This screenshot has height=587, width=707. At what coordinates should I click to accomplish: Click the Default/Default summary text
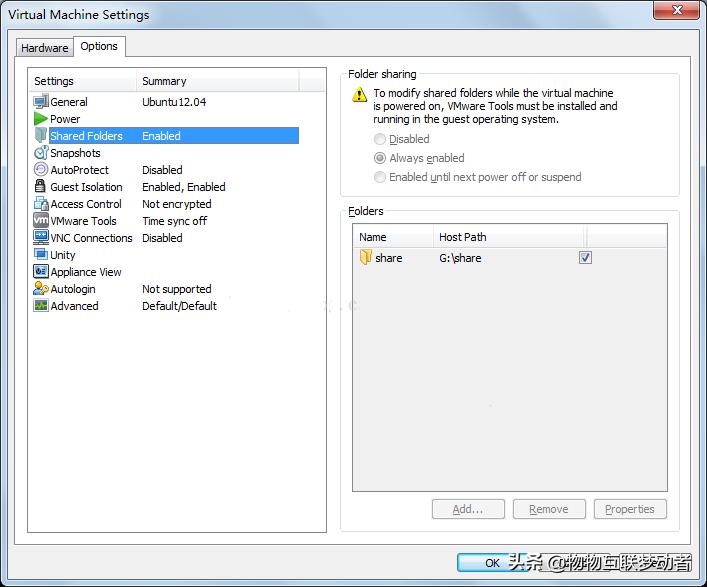[179, 306]
